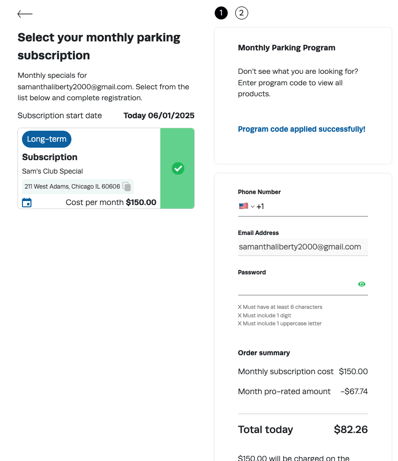
Task: Click the Monthly Parking Program heading
Action: pyautogui.click(x=286, y=48)
